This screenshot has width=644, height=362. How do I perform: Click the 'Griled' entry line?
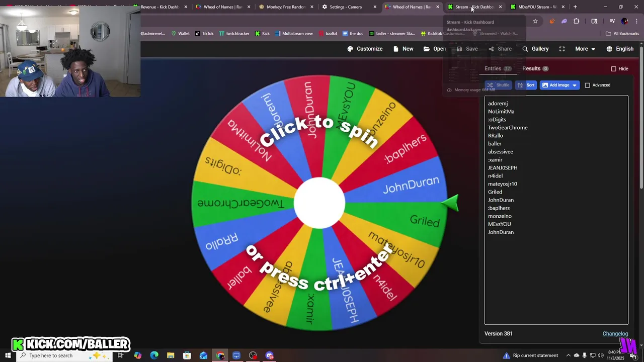pyautogui.click(x=495, y=192)
